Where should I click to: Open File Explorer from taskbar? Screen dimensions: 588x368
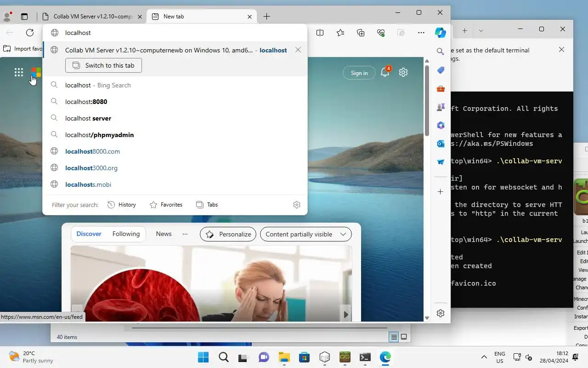284,357
